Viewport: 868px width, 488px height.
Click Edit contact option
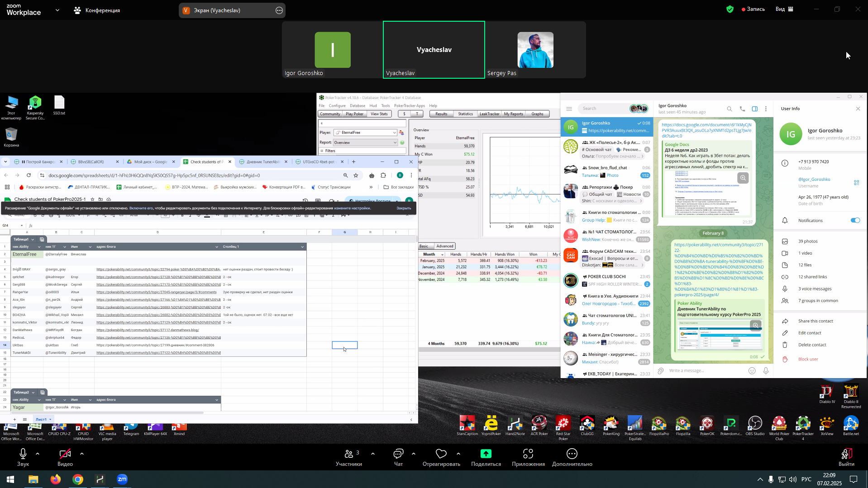(x=809, y=333)
